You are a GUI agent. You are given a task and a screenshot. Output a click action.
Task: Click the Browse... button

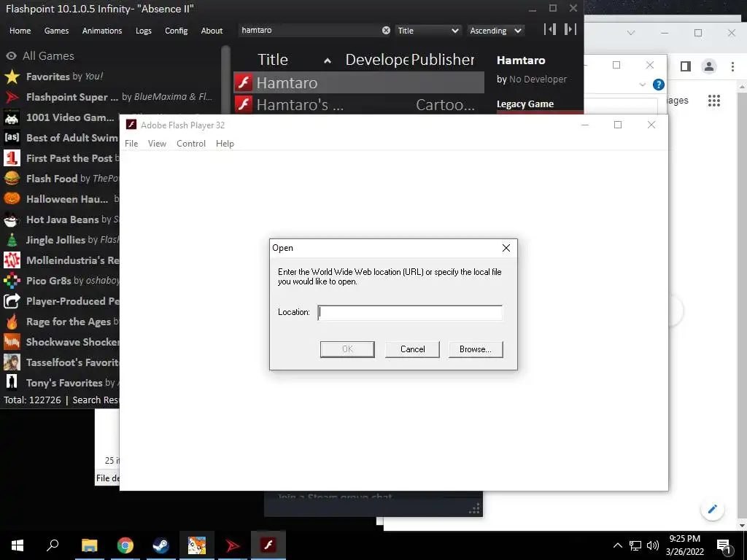click(476, 349)
